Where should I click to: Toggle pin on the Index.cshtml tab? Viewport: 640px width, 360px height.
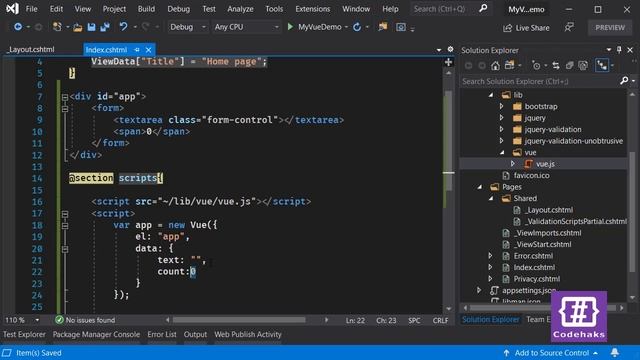[137, 50]
